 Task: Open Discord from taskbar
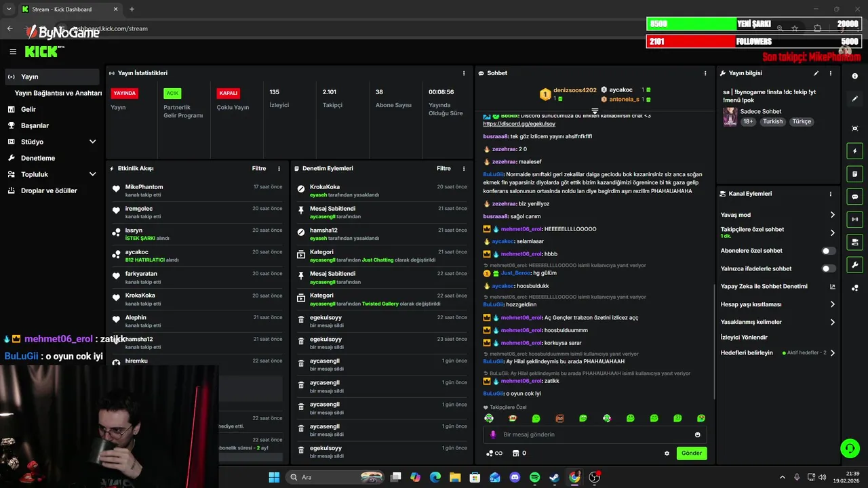[x=515, y=477]
